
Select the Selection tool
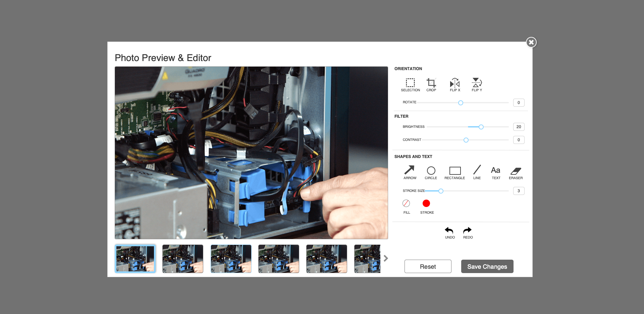410,85
